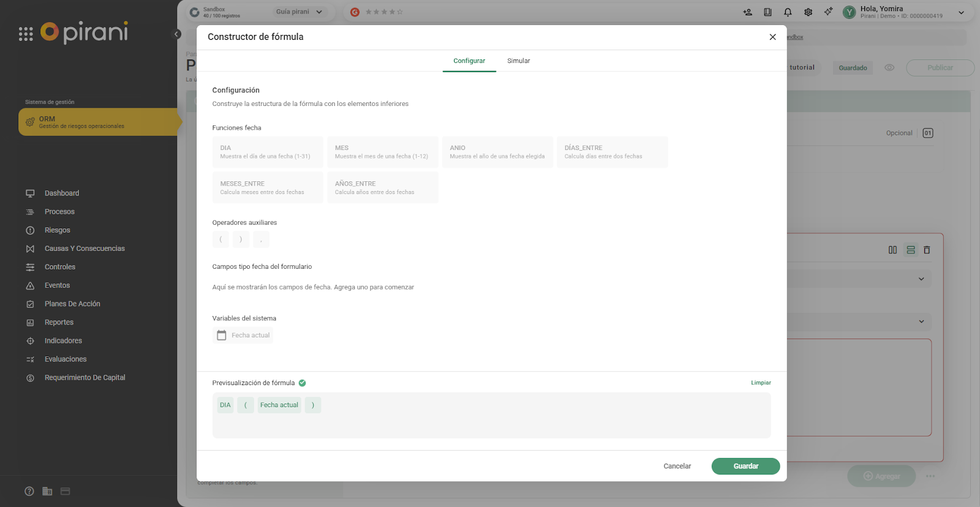
Task: Select the two-column layout icon
Action: click(892, 250)
